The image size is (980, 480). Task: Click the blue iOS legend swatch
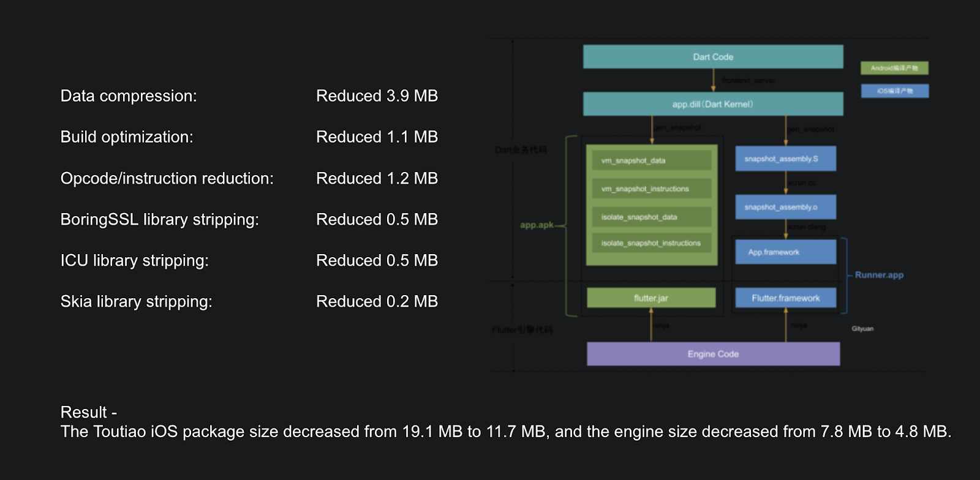click(894, 91)
